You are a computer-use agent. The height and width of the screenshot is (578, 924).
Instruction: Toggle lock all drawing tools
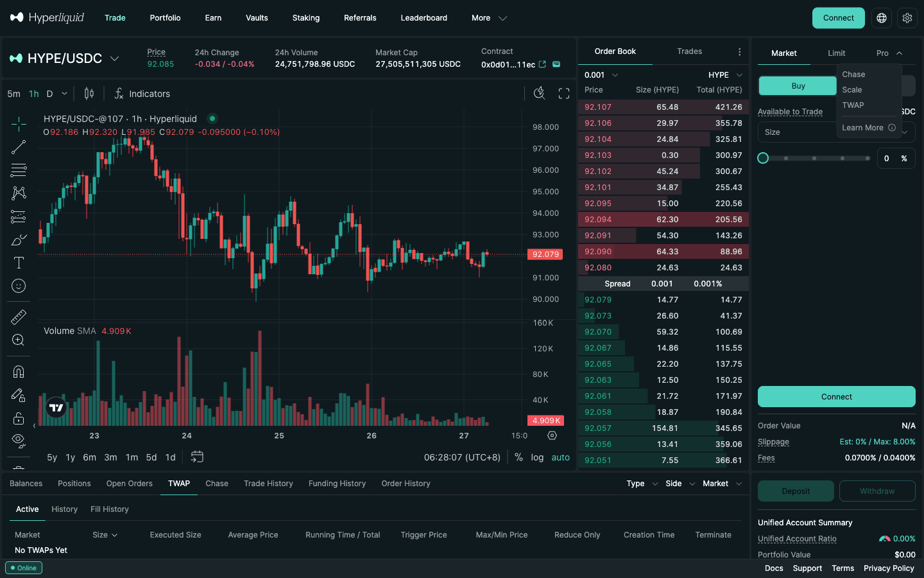tap(19, 418)
